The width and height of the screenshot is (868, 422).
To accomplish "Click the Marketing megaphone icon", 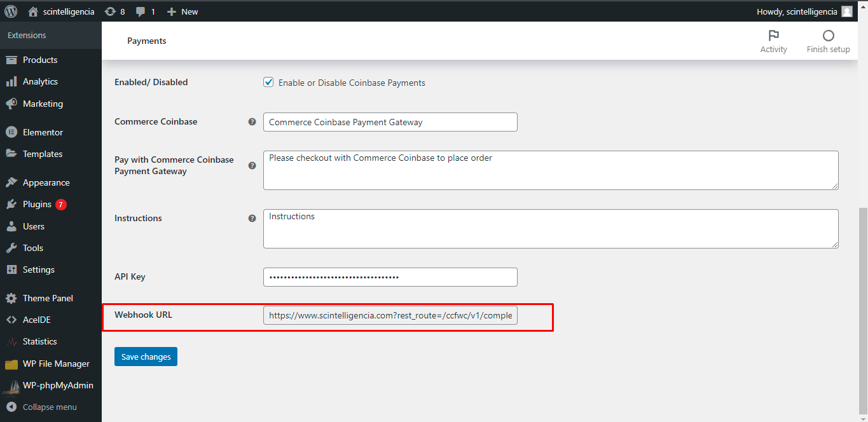I will point(11,104).
